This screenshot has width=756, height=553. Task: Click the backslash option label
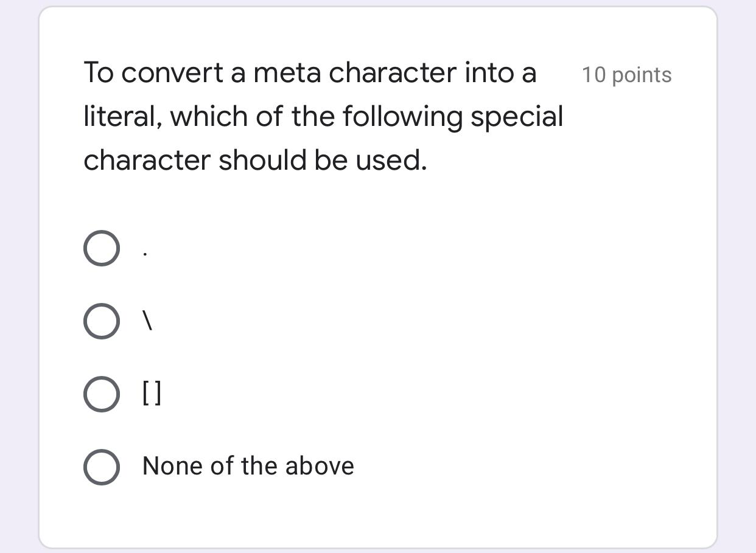point(148,321)
